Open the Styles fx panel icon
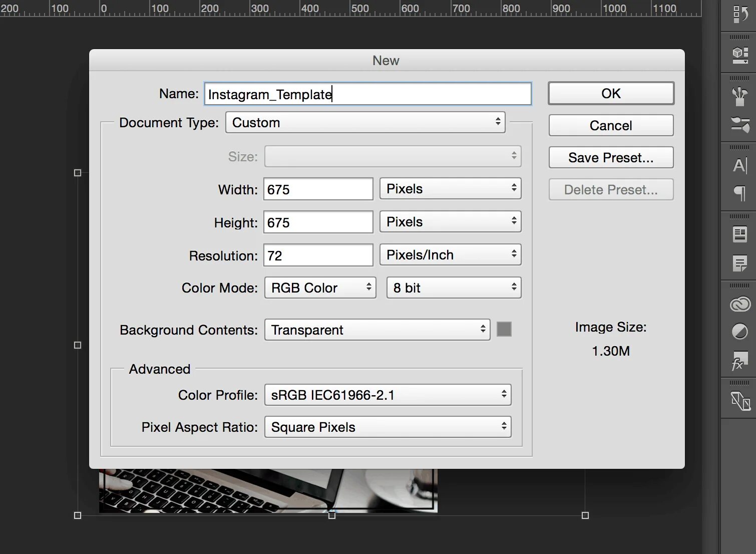The image size is (756, 554). pos(740,360)
